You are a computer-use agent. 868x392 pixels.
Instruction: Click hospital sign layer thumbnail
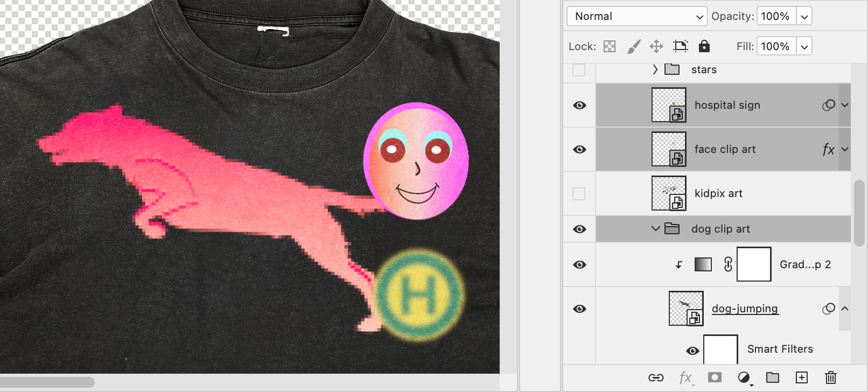point(669,105)
